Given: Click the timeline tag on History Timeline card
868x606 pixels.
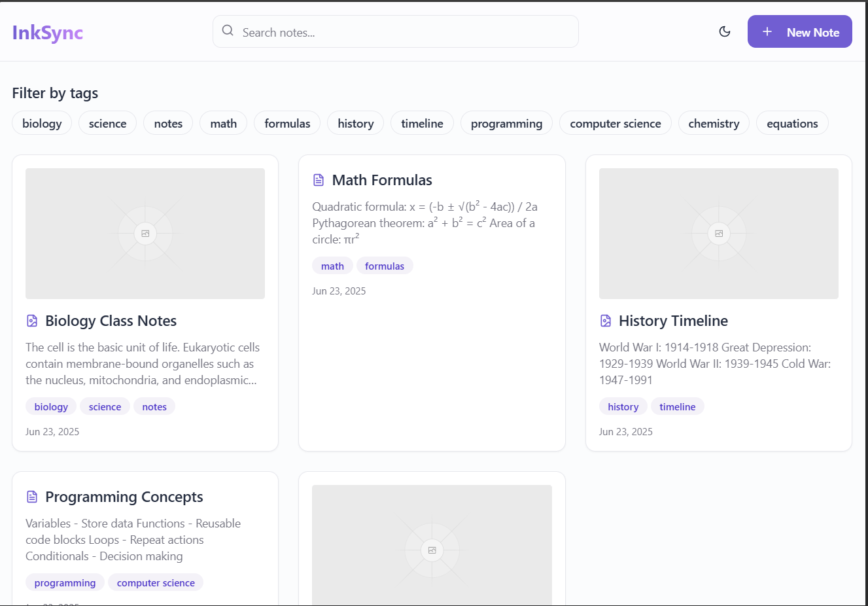Looking at the screenshot, I should pos(677,406).
